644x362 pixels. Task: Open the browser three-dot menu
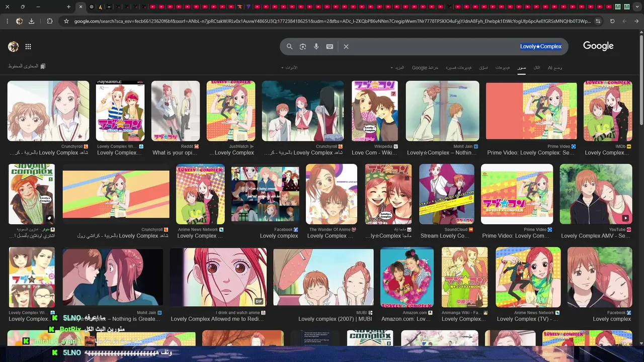coord(7,21)
